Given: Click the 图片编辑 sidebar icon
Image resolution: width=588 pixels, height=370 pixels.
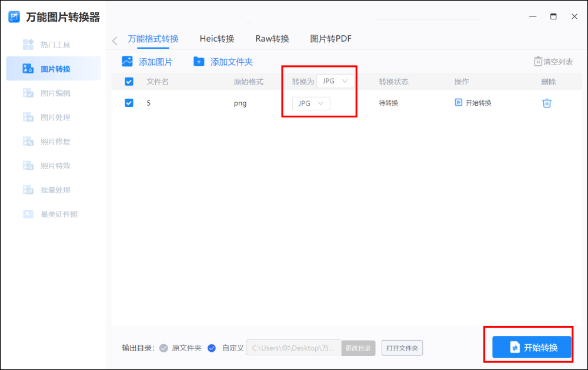Looking at the screenshot, I should coord(28,93).
